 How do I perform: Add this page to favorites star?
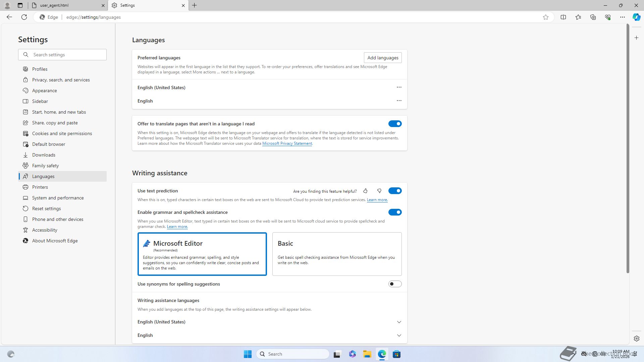pyautogui.click(x=546, y=17)
